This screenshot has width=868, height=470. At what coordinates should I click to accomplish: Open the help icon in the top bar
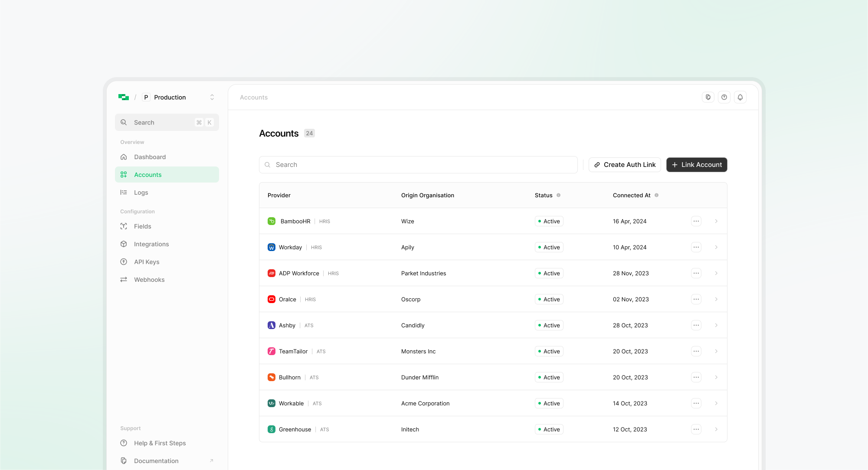tap(724, 97)
